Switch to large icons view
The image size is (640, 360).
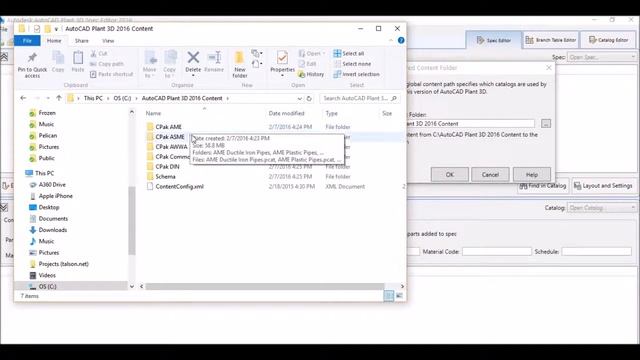[x=399, y=296]
